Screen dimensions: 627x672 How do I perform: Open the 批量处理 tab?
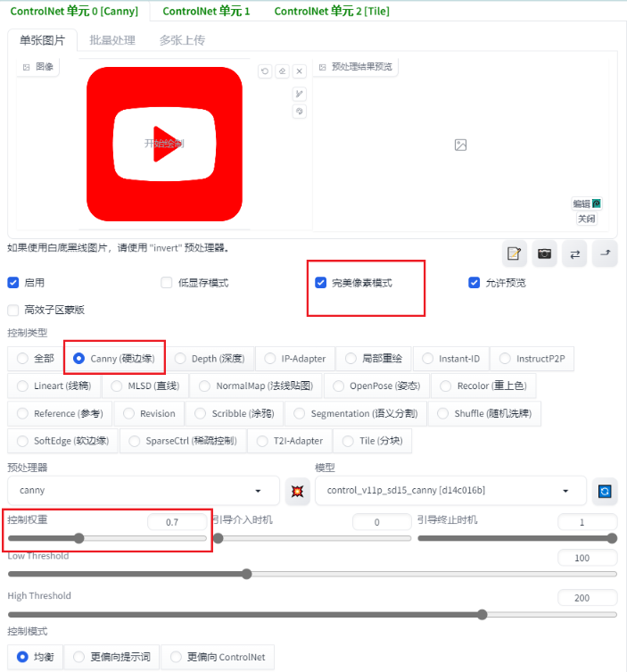(112, 40)
